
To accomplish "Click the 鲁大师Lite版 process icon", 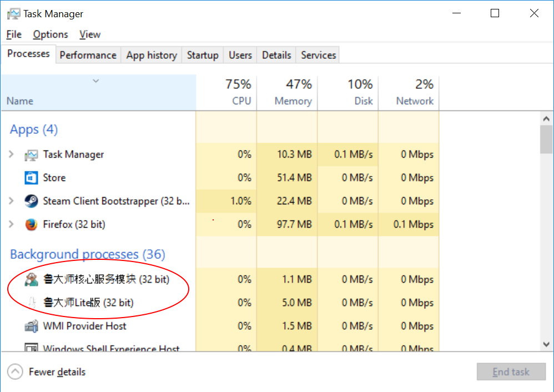I will 32,303.
